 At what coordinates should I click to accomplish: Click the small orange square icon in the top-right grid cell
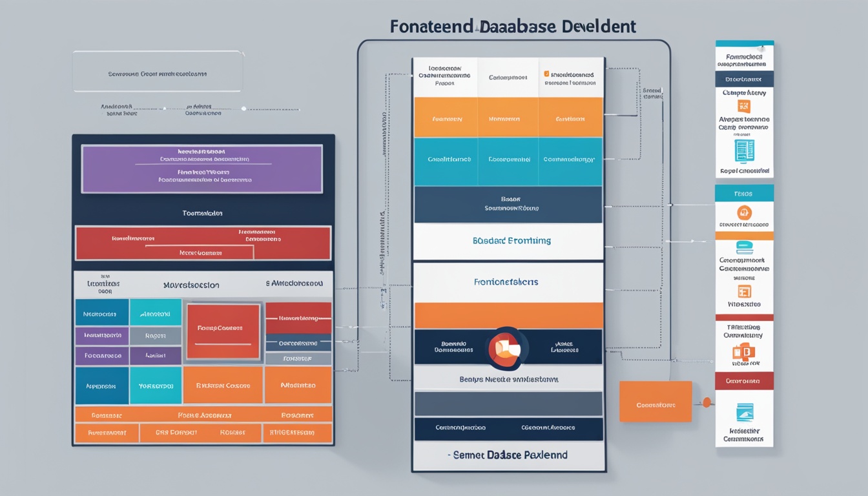pyautogui.click(x=547, y=73)
